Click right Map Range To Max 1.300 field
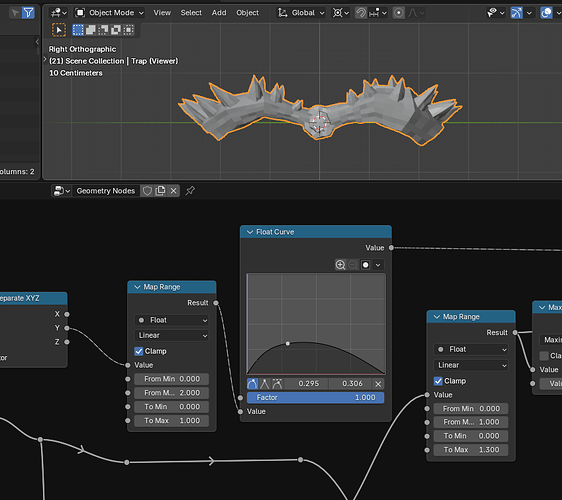 tap(471, 450)
